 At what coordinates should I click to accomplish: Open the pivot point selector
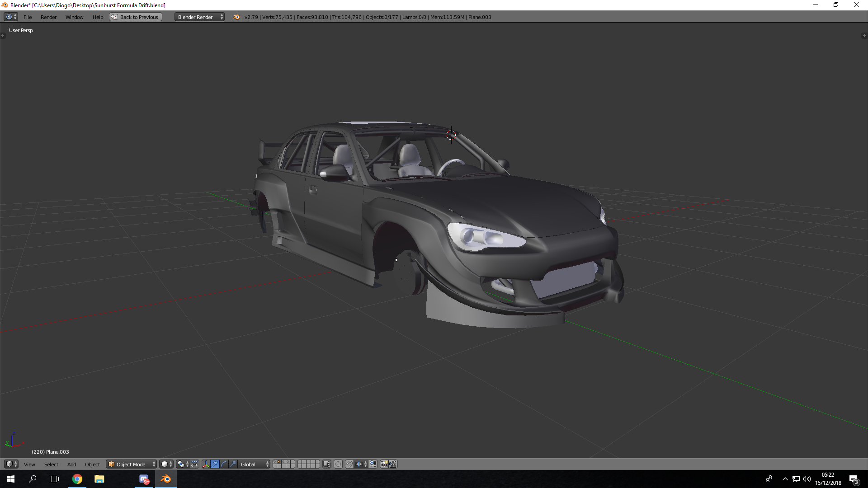[183, 464]
